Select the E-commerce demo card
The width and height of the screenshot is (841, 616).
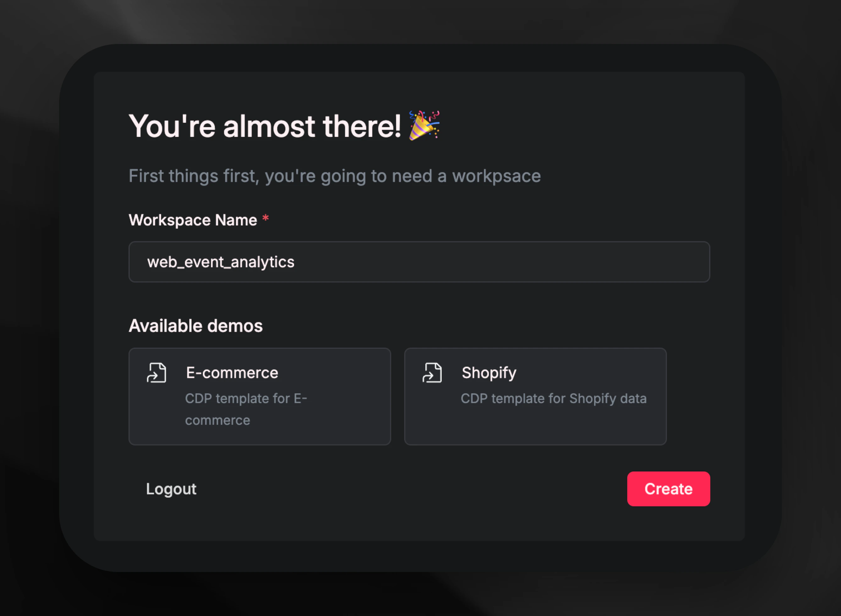coord(260,396)
